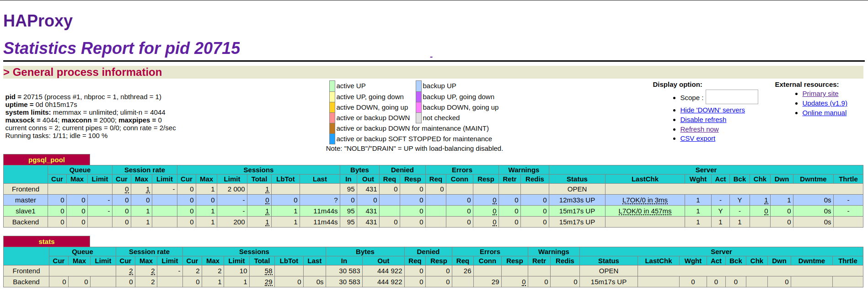Click Backend row name in stats table
Image resolution: width=868 pixels, height=297 pixels.
pyautogui.click(x=26, y=282)
